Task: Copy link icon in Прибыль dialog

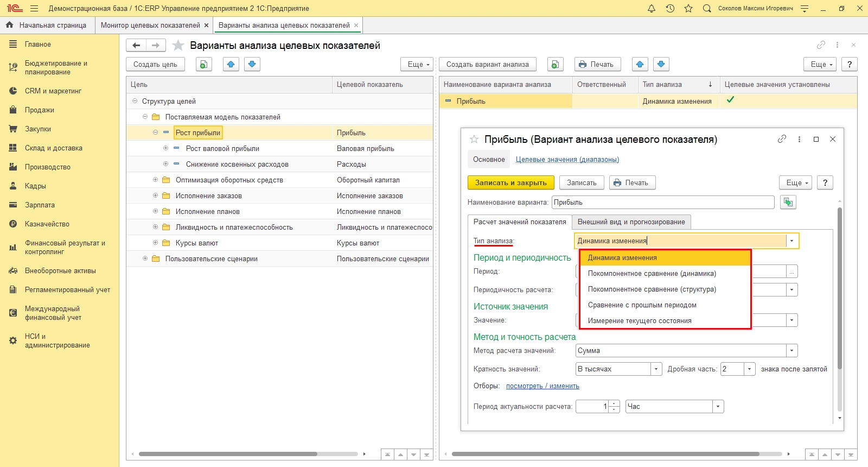Action: point(782,139)
